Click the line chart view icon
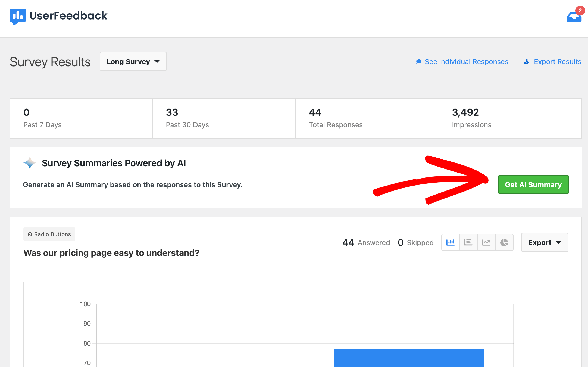The width and height of the screenshot is (588, 369). tap(486, 242)
